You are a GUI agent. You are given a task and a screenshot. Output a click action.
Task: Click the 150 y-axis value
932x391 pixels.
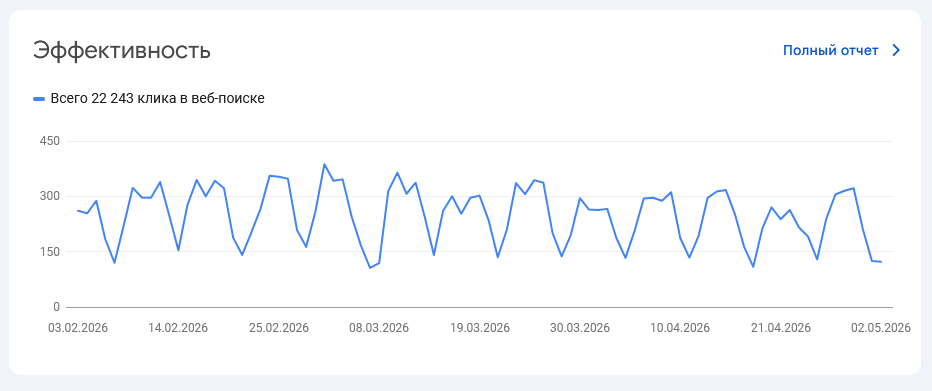[x=50, y=252]
